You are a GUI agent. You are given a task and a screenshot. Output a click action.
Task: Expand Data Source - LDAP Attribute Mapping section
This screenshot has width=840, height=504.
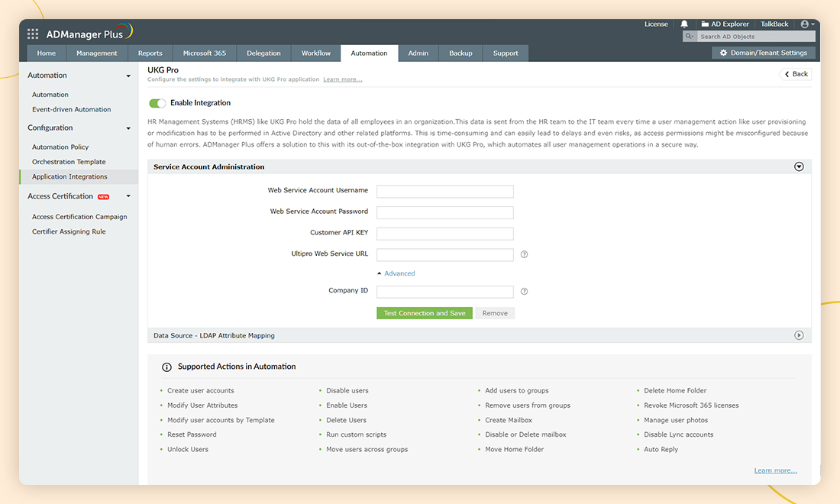click(x=799, y=335)
